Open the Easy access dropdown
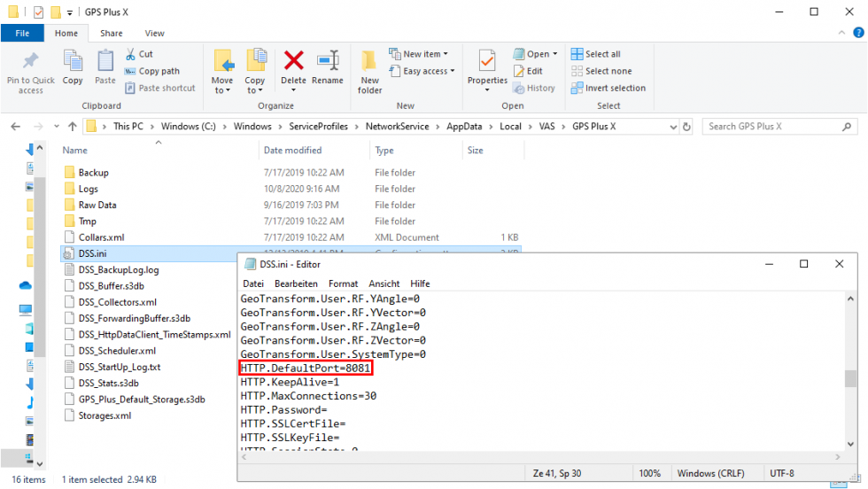The image size is (868, 489). 428,71
